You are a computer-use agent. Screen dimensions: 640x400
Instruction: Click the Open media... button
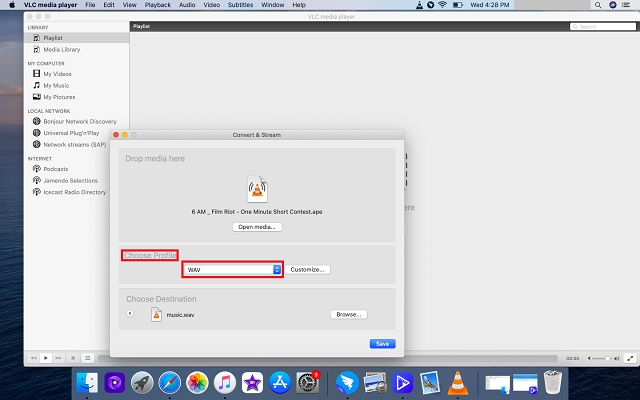pos(257,227)
